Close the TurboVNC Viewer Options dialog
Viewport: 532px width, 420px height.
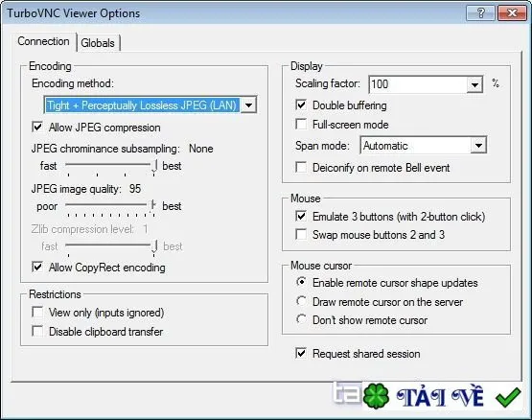click(512, 12)
